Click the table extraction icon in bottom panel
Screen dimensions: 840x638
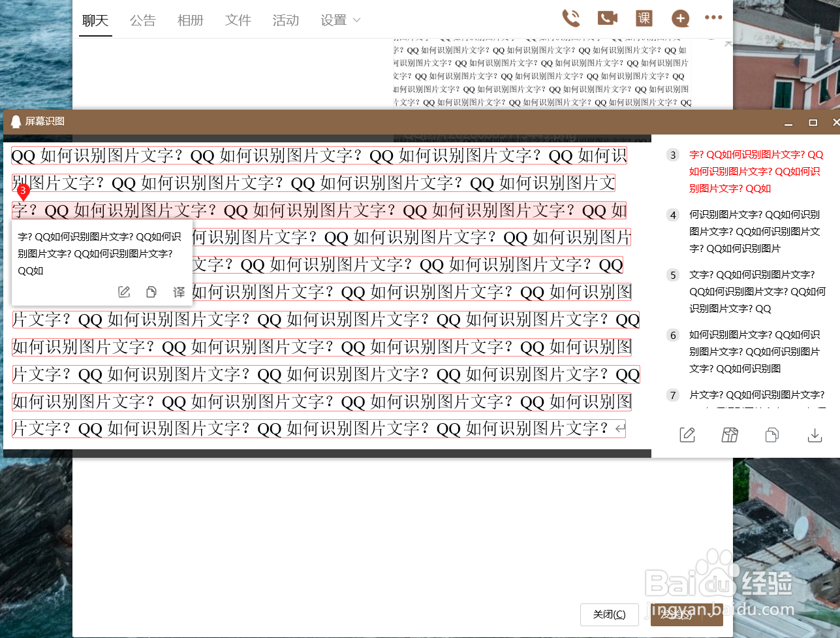coord(730,434)
